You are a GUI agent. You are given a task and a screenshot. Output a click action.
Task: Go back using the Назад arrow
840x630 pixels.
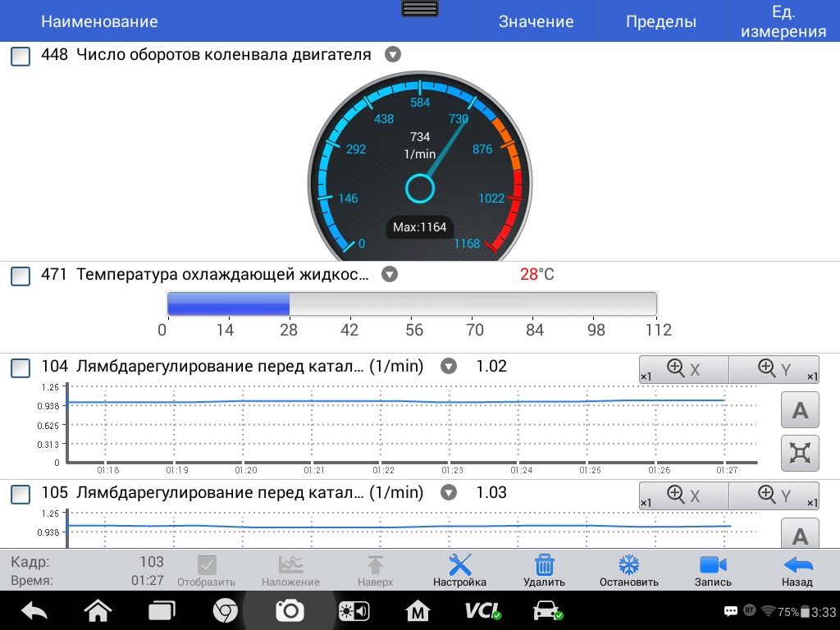[797, 570]
